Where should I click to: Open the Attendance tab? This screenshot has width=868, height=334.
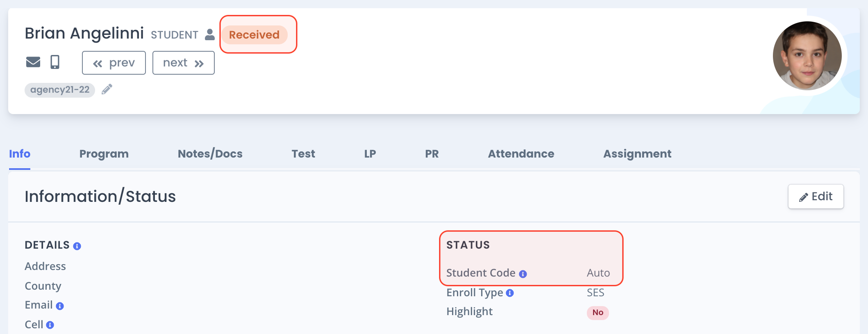[x=521, y=154]
